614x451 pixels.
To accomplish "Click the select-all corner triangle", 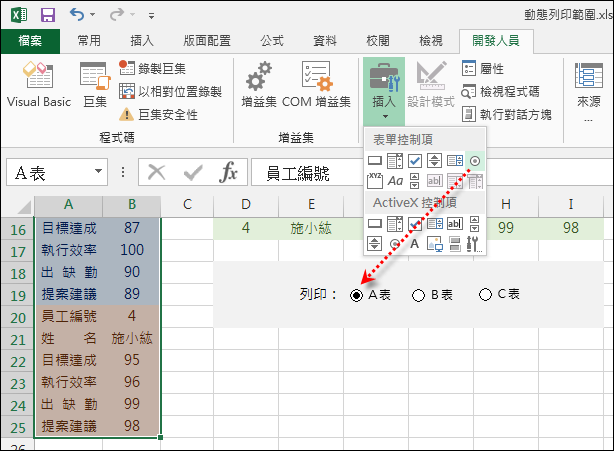I will point(24,206).
